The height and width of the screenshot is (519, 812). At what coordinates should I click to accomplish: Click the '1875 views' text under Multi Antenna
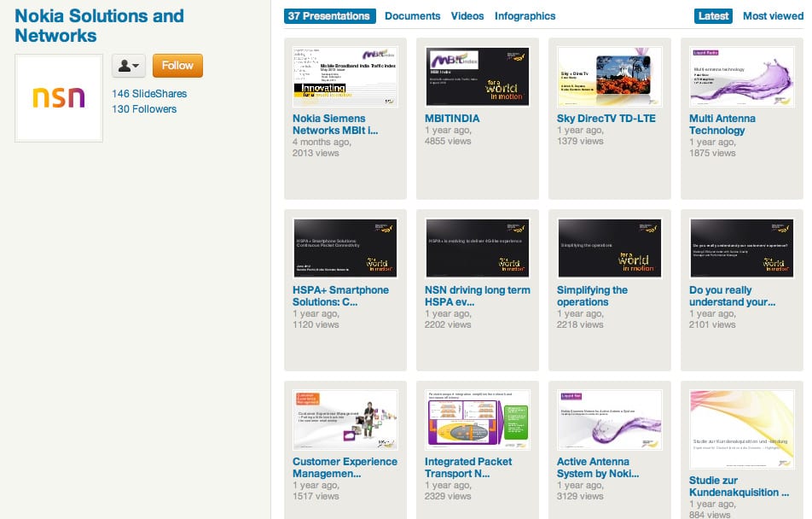coord(712,153)
